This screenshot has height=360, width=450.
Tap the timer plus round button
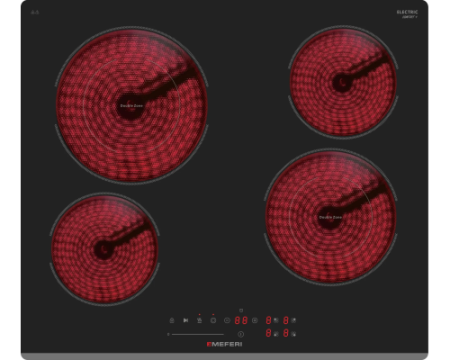click(255, 320)
